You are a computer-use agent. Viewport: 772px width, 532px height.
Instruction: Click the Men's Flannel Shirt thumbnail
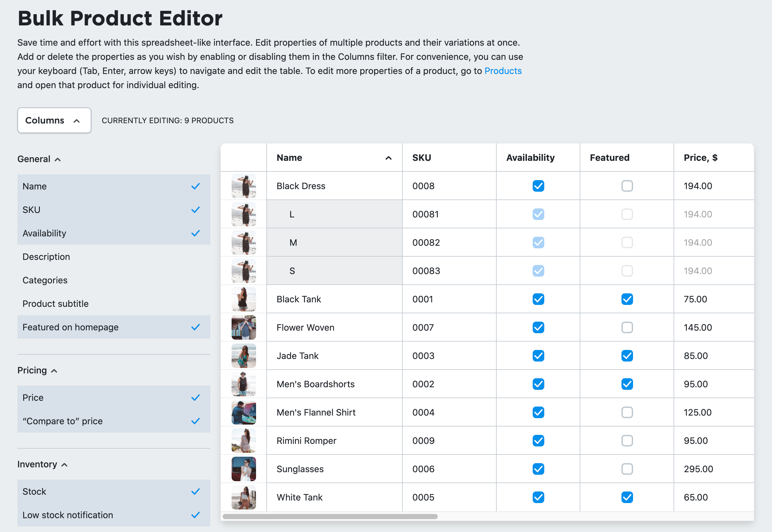(x=244, y=412)
